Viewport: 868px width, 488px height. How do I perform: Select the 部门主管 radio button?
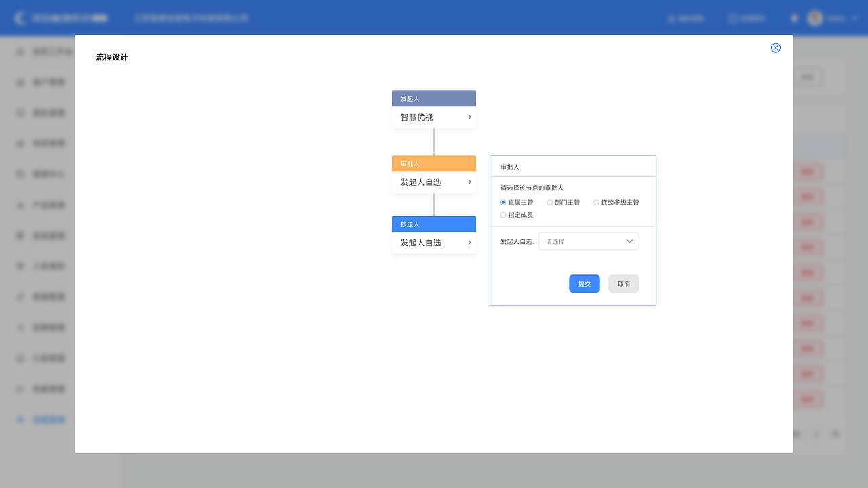pos(549,202)
